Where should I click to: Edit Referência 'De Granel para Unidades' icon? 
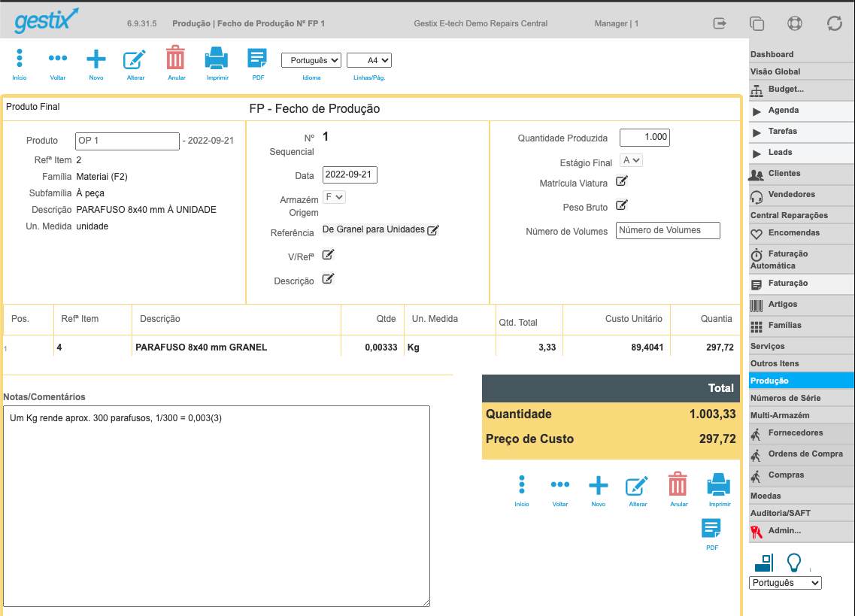(x=433, y=230)
